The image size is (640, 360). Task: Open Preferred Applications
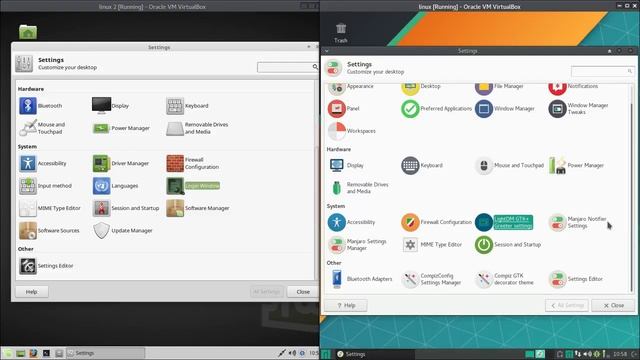(436, 109)
